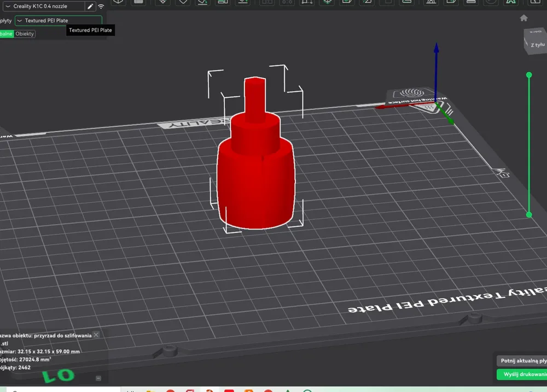The height and width of the screenshot is (392, 547).
Task: Click the object name 'przyrzad do szlifowania'
Action: (63, 336)
